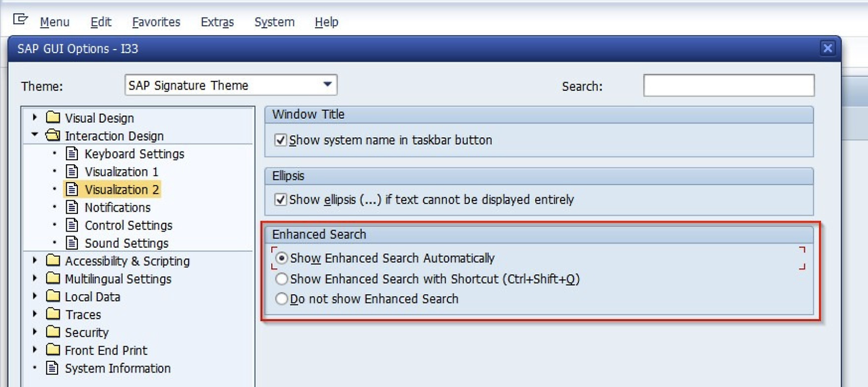Open the Edit menu
Image resolution: width=868 pixels, height=387 pixels.
pos(101,22)
